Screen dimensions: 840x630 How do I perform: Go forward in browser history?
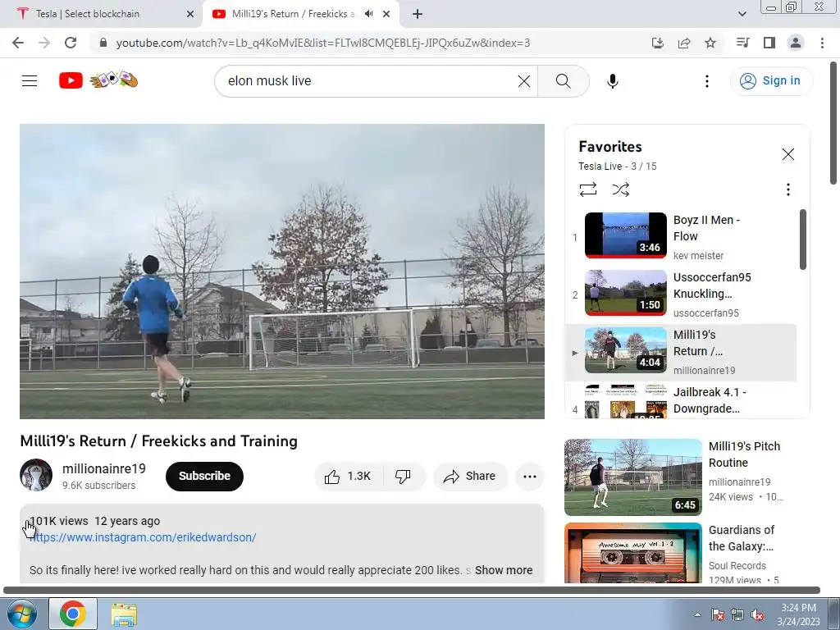coord(44,43)
